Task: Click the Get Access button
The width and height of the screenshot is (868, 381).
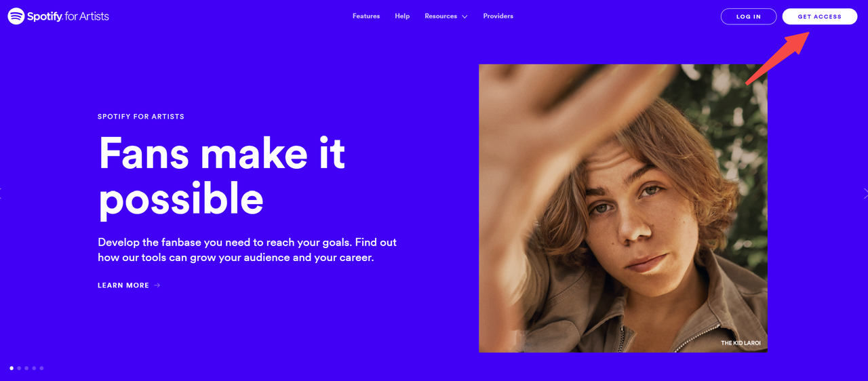Action: (820, 16)
